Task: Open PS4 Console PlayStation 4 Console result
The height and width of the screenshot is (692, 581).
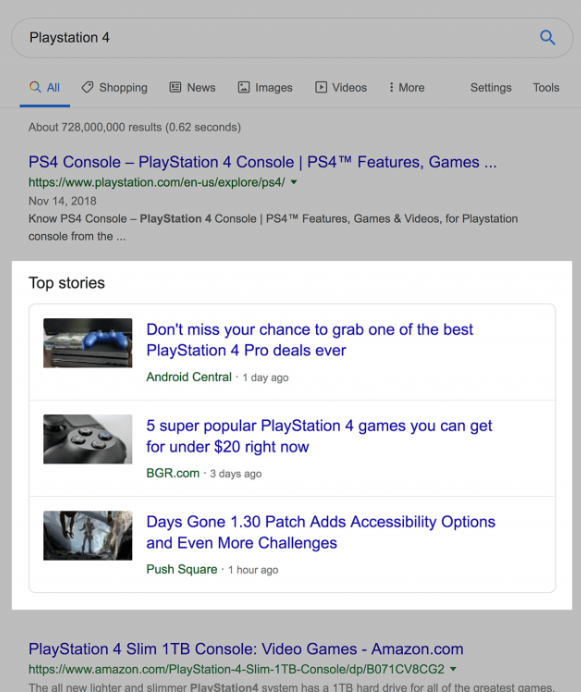Action: pyautogui.click(x=263, y=162)
